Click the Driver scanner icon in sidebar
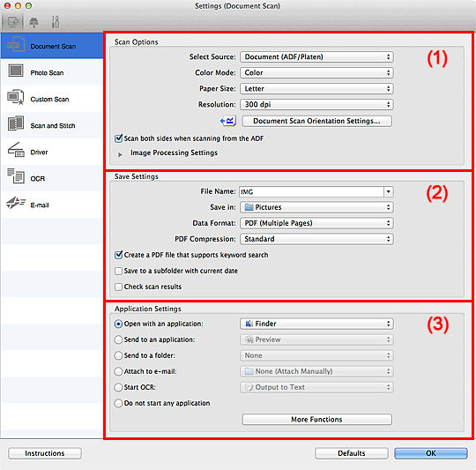 (x=16, y=150)
